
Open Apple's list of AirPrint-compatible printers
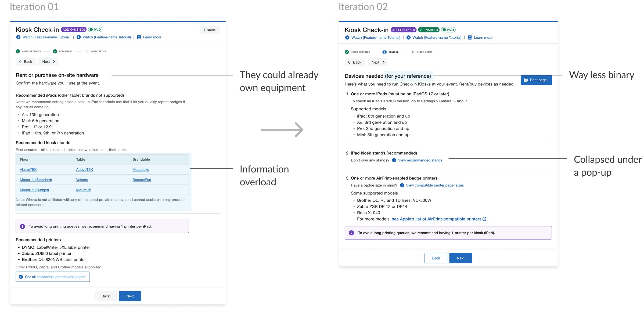pos(436,219)
